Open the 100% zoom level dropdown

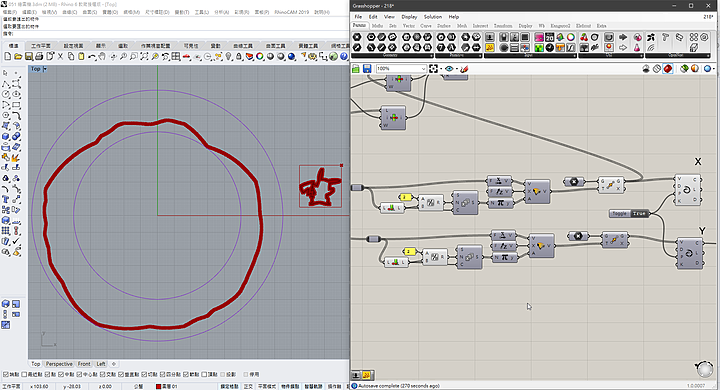[401, 69]
